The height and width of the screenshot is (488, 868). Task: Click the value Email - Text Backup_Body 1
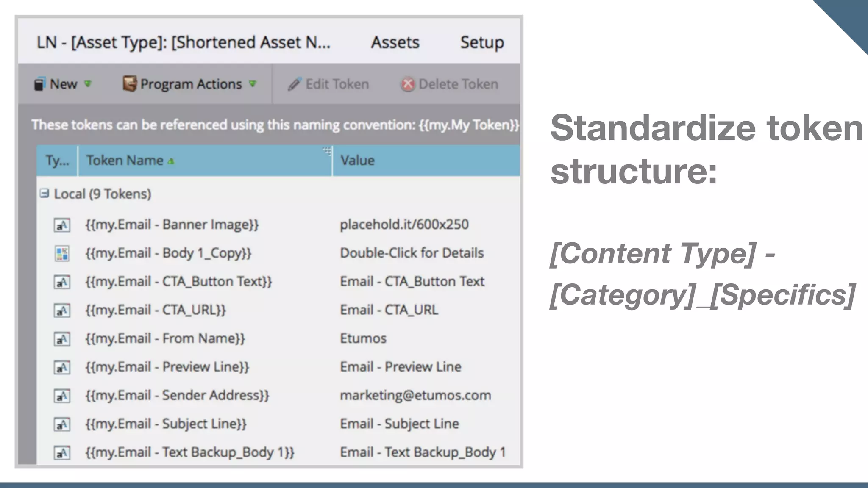click(x=423, y=452)
